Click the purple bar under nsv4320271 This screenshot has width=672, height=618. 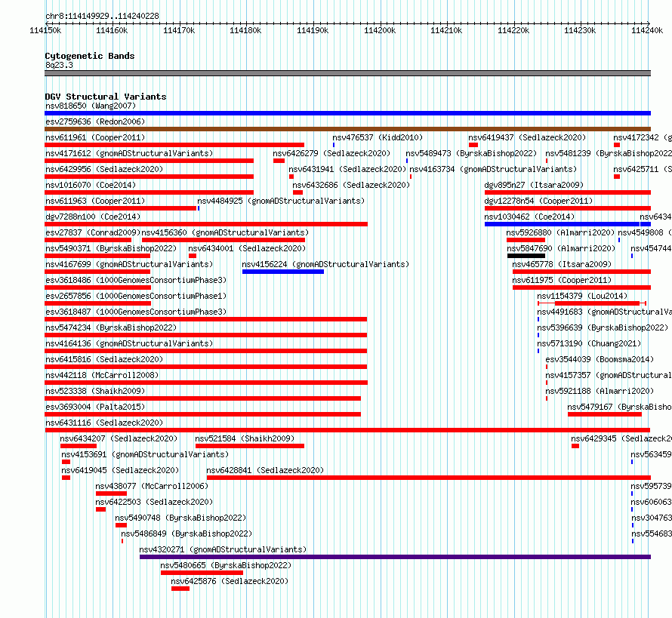pos(395,557)
